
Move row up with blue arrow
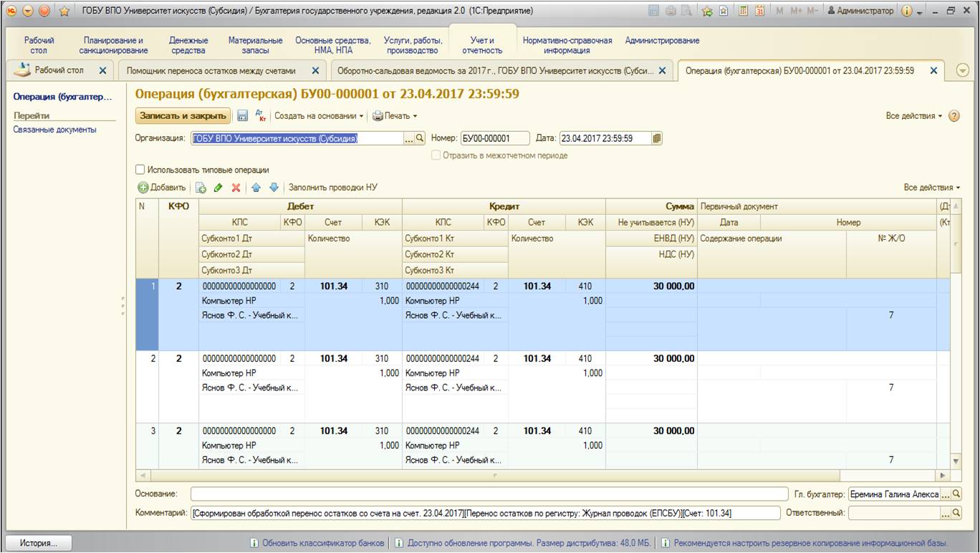[x=256, y=188]
